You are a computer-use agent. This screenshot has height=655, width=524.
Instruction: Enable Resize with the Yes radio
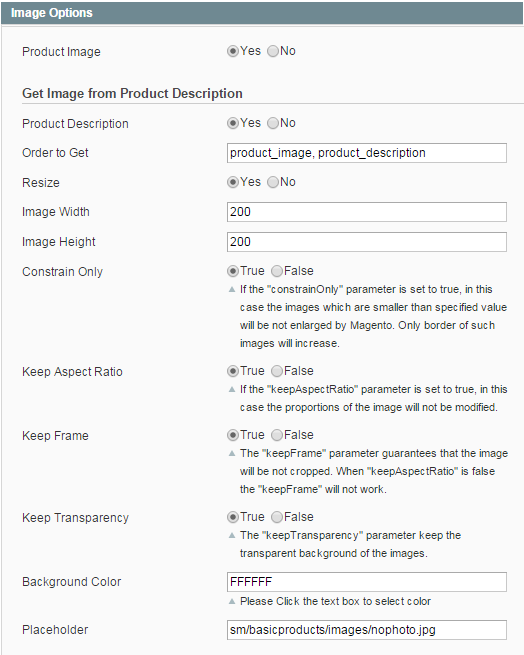(x=232, y=182)
